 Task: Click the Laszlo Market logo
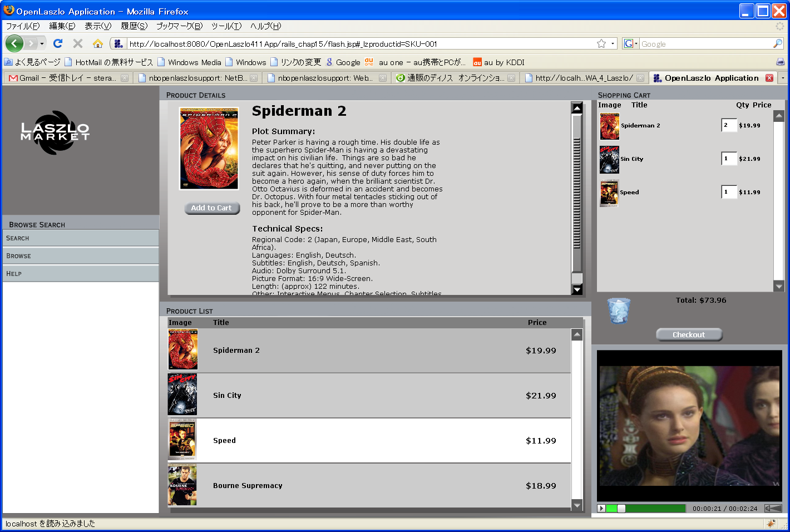point(55,132)
